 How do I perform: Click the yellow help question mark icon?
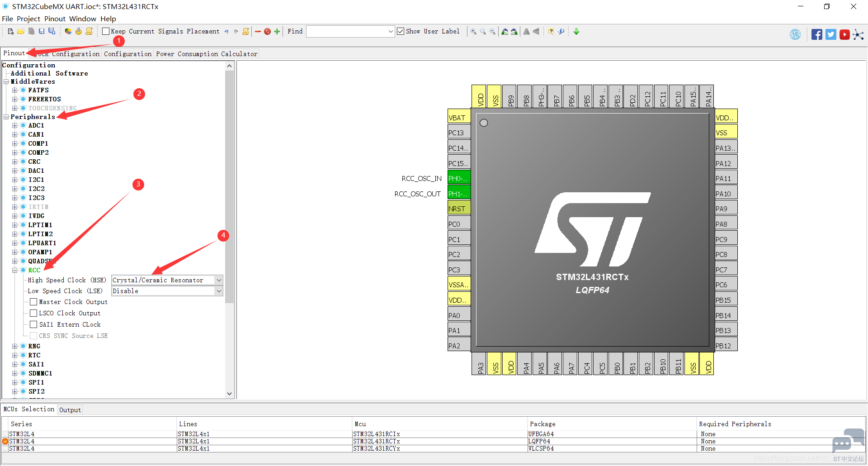coord(551,31)
